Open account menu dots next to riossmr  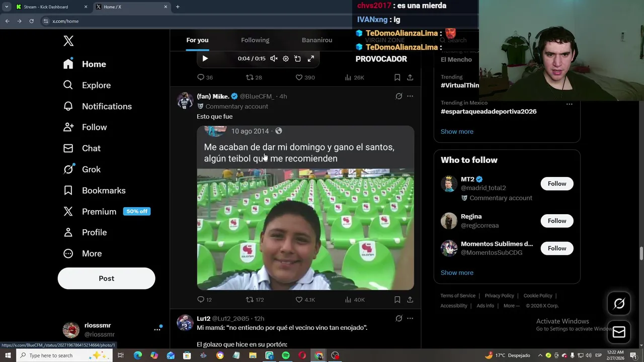(157, 329)
